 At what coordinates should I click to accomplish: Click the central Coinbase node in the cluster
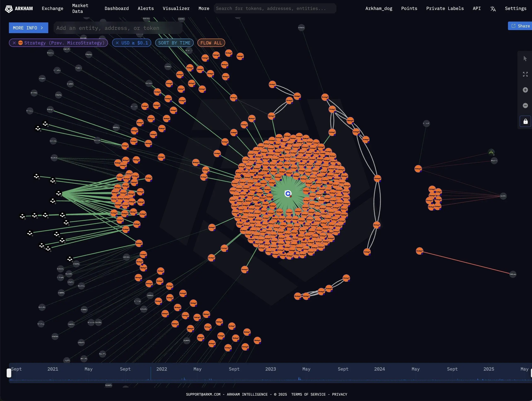click(288, 193)
